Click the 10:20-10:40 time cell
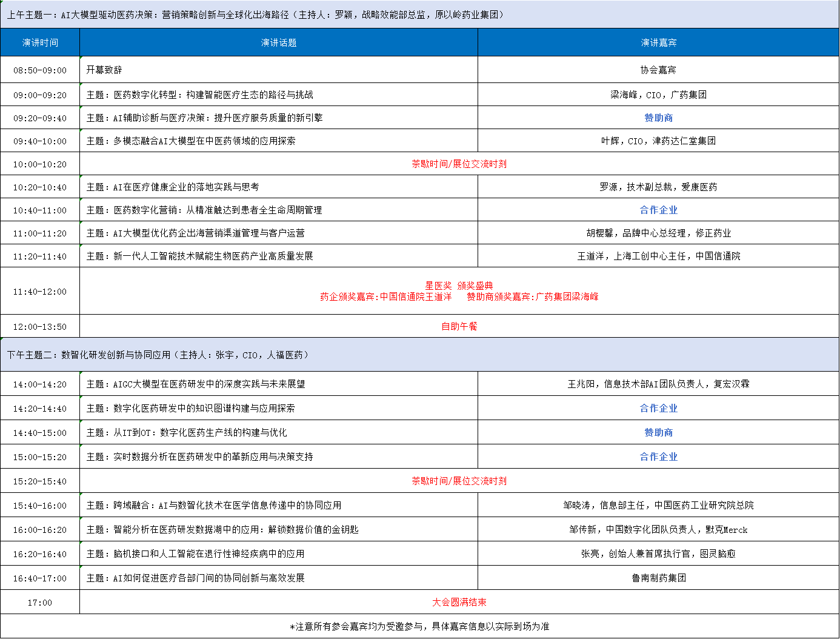This screenshot has width=840, height=639. (x=40, y=187)
